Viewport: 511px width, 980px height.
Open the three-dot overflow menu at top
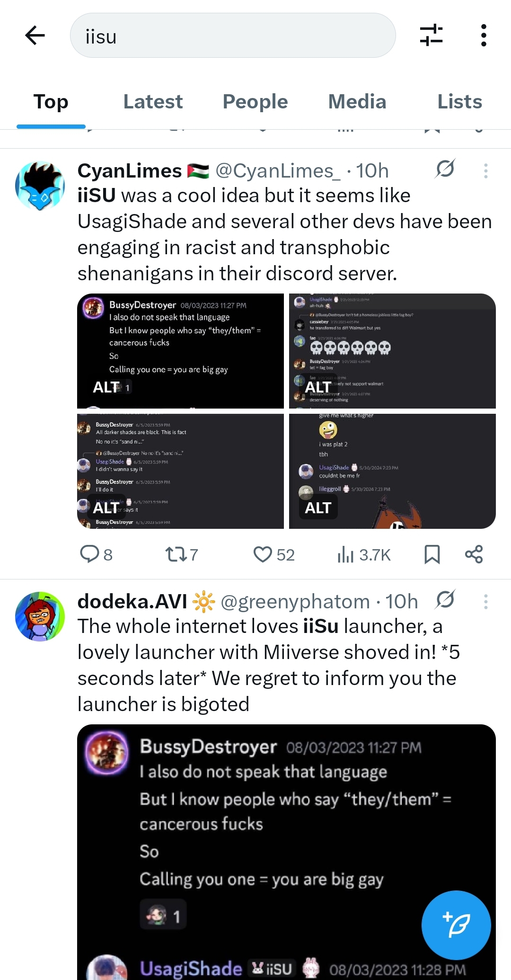pyautogui.click(x=483, y=36)
